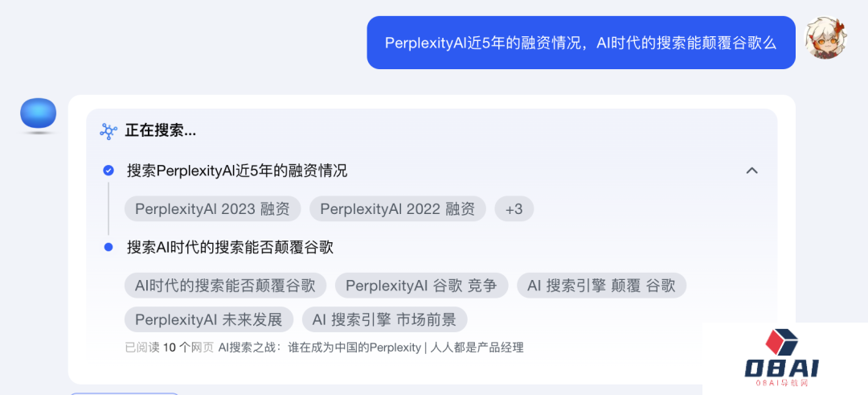Click the completed step checkmark icon
Image resolution: width=868 pixels, height=395 pixels.
point(108,171)
